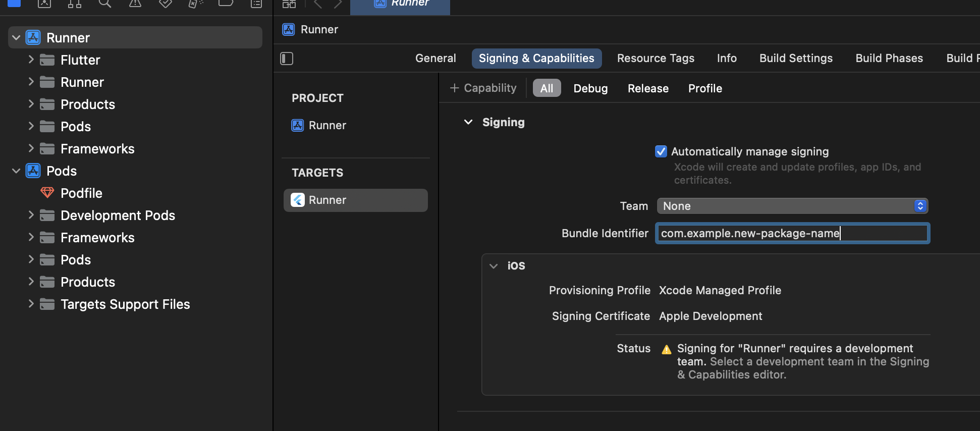Click the Bundle Identifier text field
The height and width of the screenshot is (431, 980).
[792, 233]
